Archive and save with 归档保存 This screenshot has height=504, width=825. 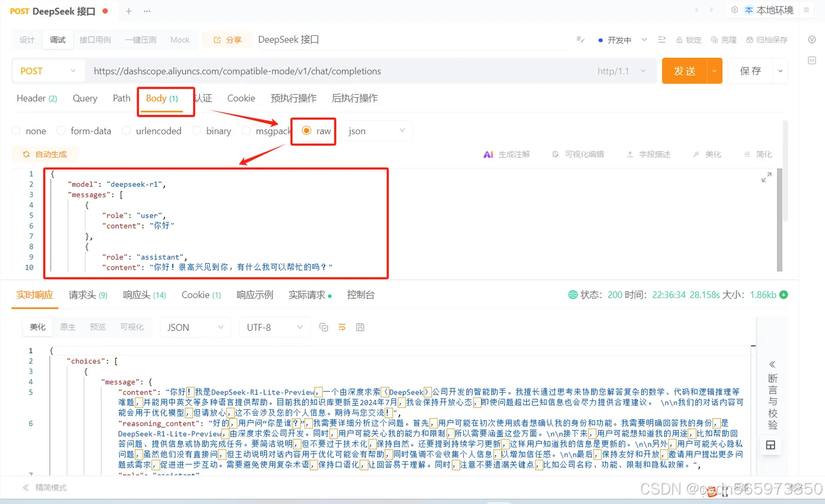point(767,40)
